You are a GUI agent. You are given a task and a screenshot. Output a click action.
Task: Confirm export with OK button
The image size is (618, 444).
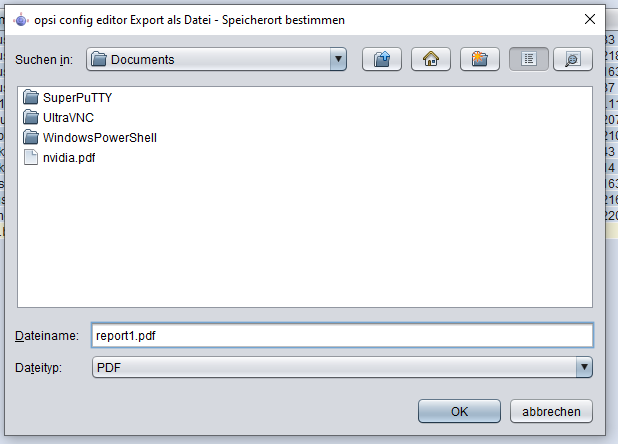pos(459,411)
